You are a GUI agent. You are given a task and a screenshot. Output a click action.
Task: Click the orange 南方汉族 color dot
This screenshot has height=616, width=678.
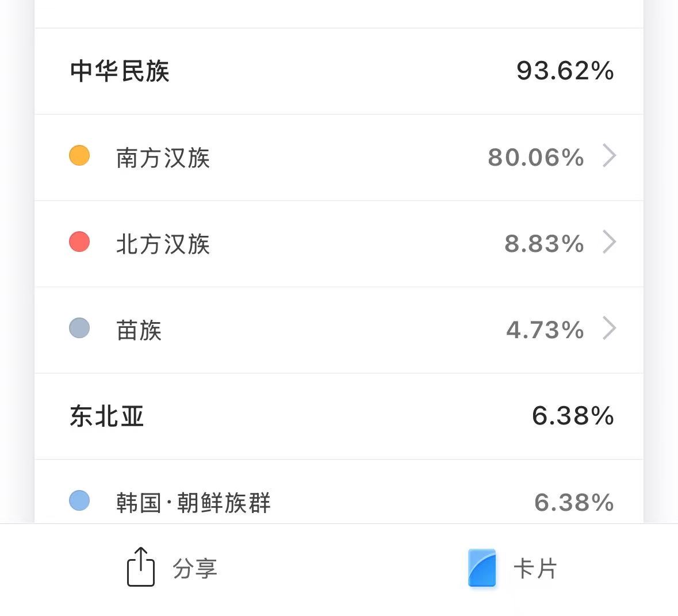(79, 156)
